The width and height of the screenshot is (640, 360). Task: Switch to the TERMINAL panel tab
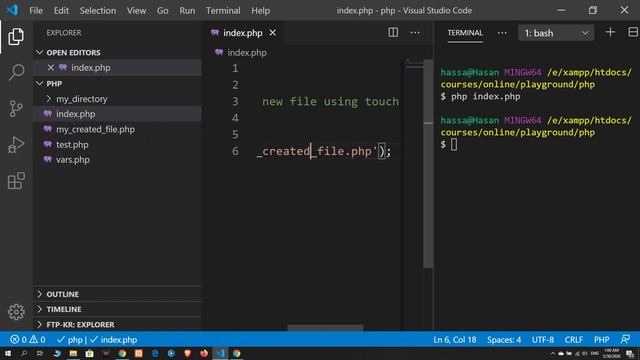click(465, 33)
